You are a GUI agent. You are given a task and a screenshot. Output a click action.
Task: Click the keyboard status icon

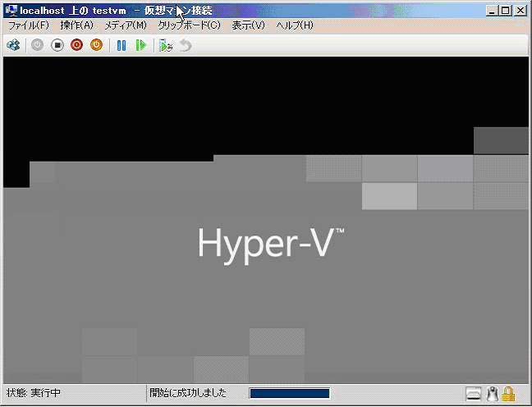pyautogui.click(x=474, y=394)
